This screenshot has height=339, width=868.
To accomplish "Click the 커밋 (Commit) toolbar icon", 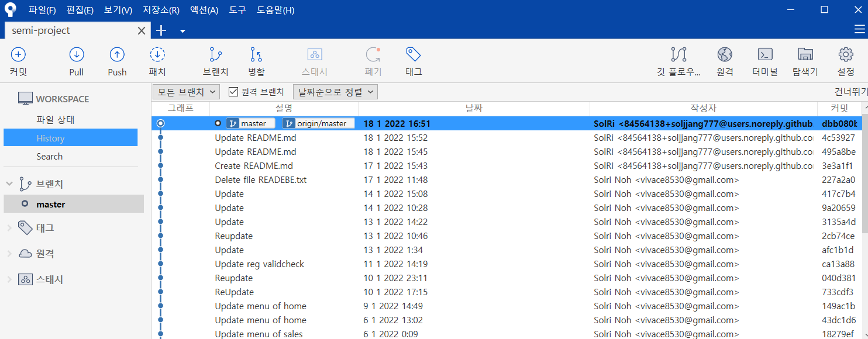I will coord(18,55).
